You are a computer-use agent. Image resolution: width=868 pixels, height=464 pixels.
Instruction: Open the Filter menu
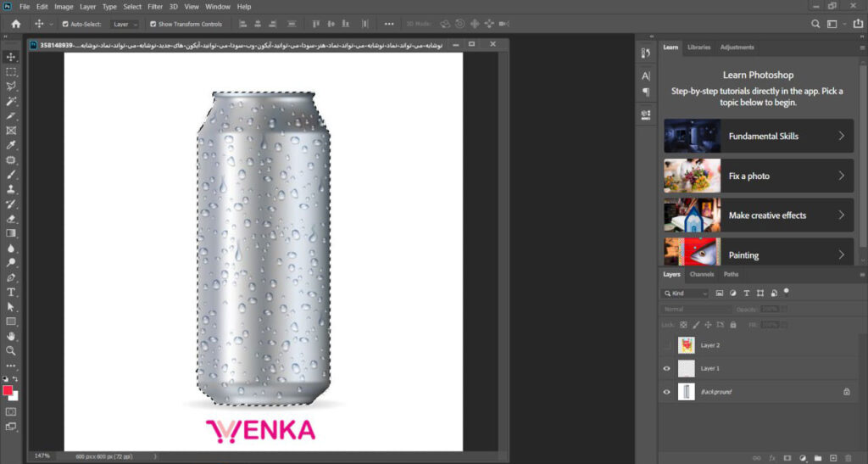155,7
